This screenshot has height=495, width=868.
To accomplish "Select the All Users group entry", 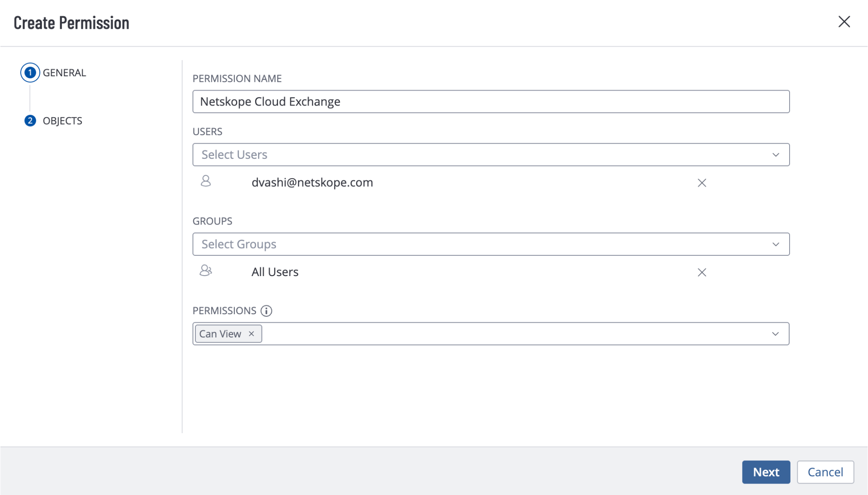I will (275, 272).
